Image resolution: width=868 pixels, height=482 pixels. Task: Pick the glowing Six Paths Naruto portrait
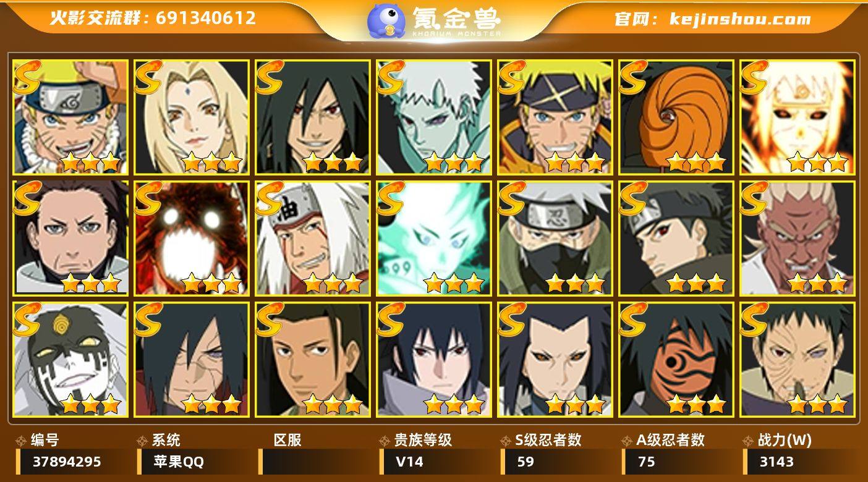pos(798,117)
